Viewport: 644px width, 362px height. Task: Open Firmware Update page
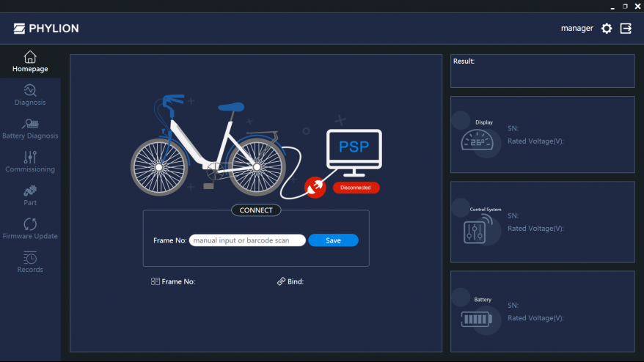30,229
